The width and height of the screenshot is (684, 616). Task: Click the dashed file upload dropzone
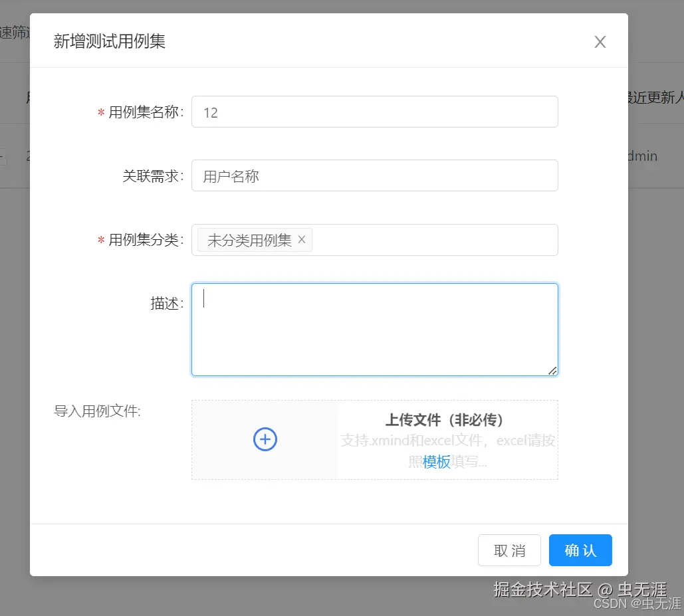pos(374,439)
